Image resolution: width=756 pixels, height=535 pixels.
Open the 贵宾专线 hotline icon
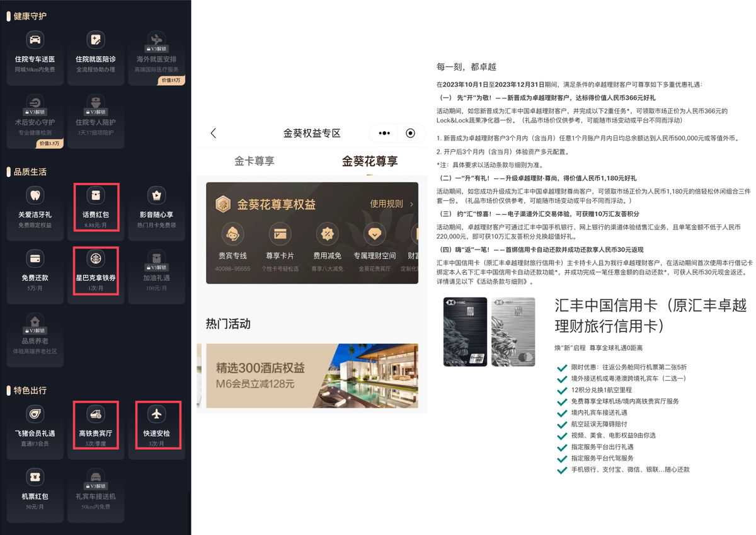click(232, 234)
